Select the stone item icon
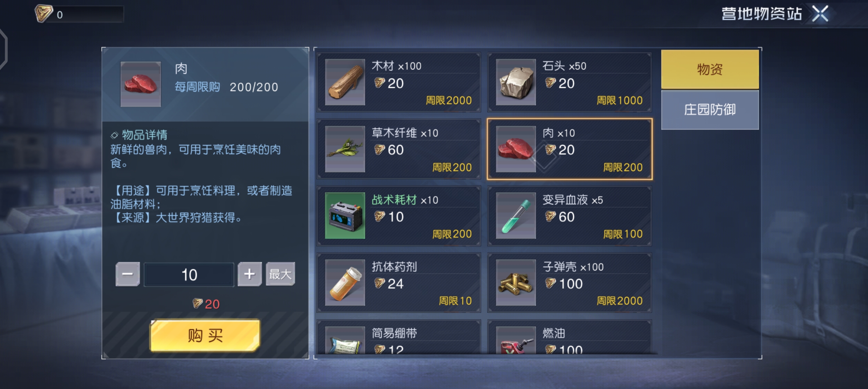Viewport: 868px width, 389px height. [x=516, y=82]
